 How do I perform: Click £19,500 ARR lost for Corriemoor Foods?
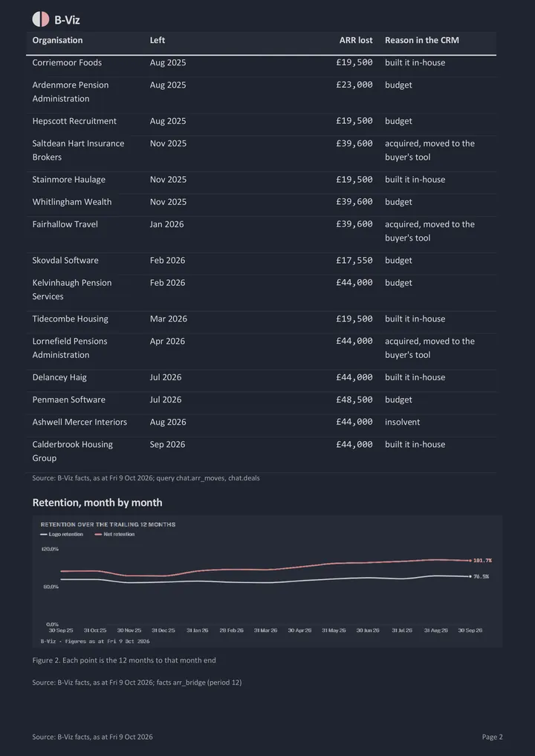[x=354, y=62]
